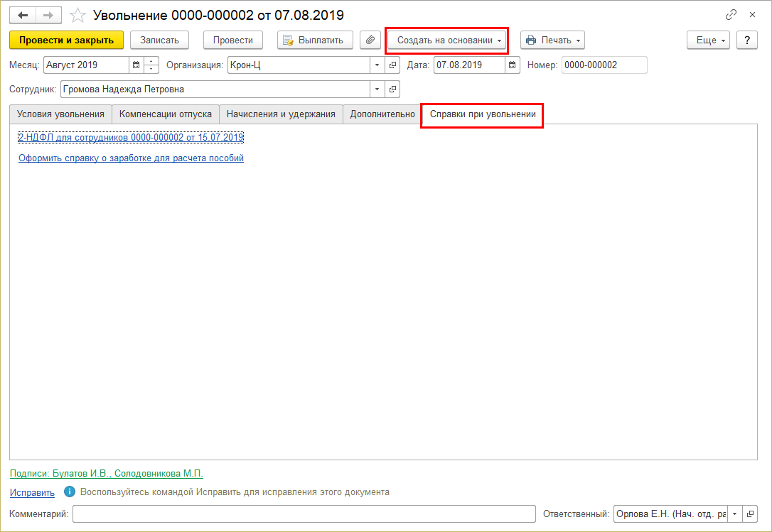Image resolution: width=772 pixels, height=532 pixels.
Task: Expand the Сотрудник dropdown list
Action: pyautogui.click(x=377, y=89)
